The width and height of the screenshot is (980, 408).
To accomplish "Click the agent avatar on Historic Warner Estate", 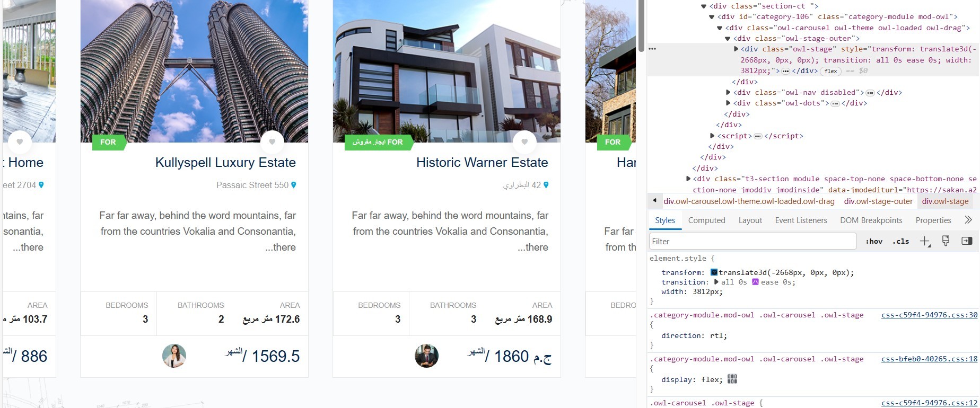I will 426,356.
